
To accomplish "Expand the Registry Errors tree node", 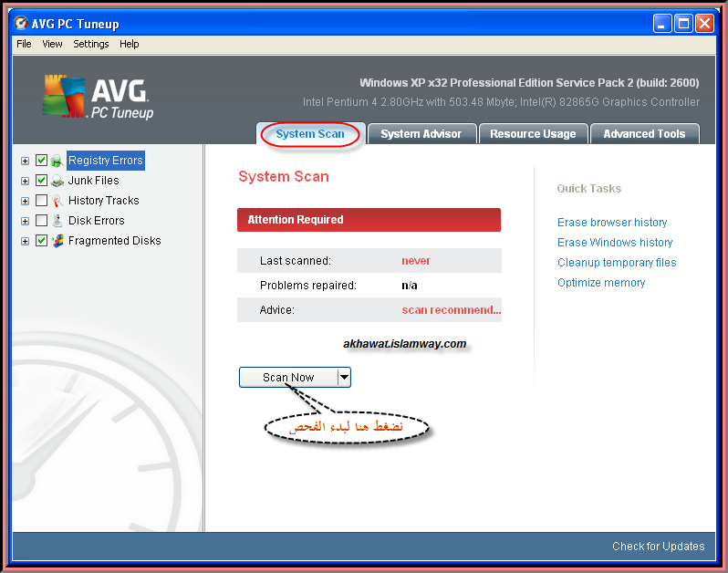I will [x=25, y=161].
